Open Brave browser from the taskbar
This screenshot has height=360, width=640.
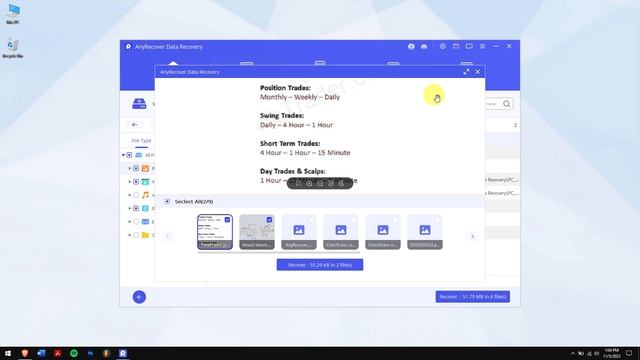24,353
